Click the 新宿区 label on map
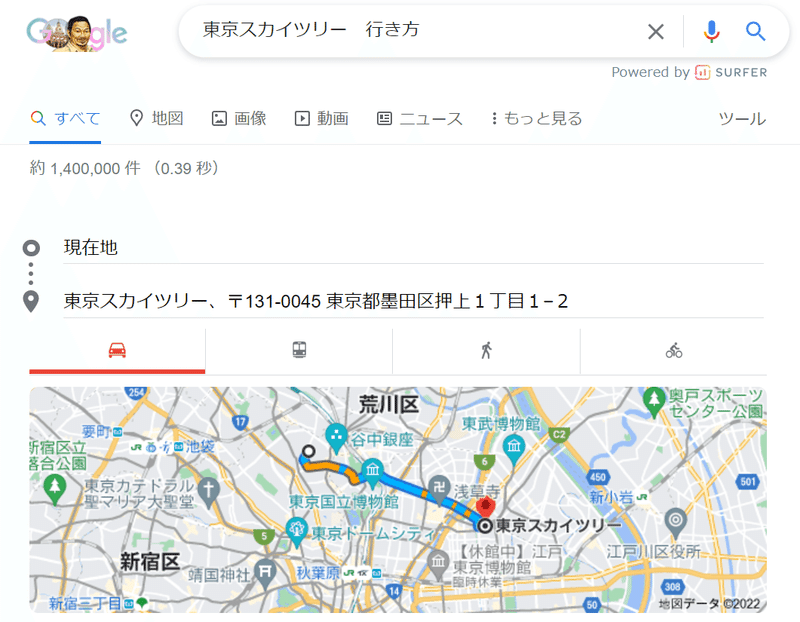Image resolution: width=800 pixels, height=622 pixels. pos(150,561)
